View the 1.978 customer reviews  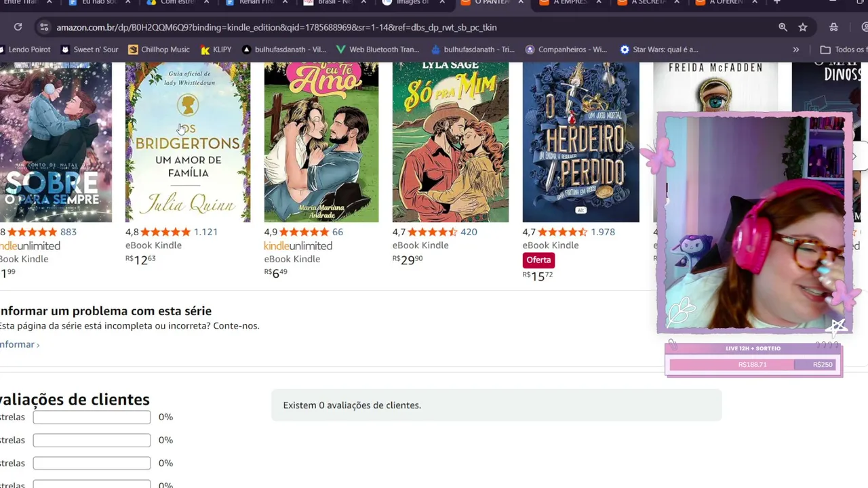click(x=603, y=232)
